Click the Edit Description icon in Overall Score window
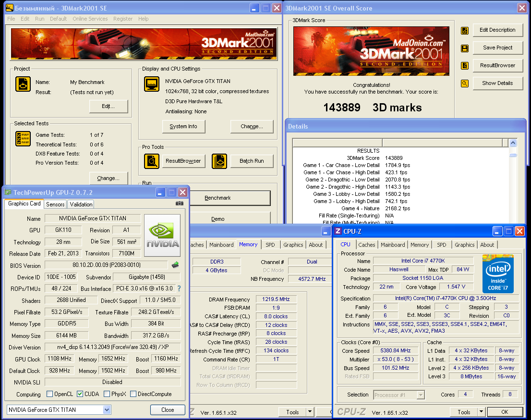This screenshot has height=420, width=531. click(x=465, y=31)
